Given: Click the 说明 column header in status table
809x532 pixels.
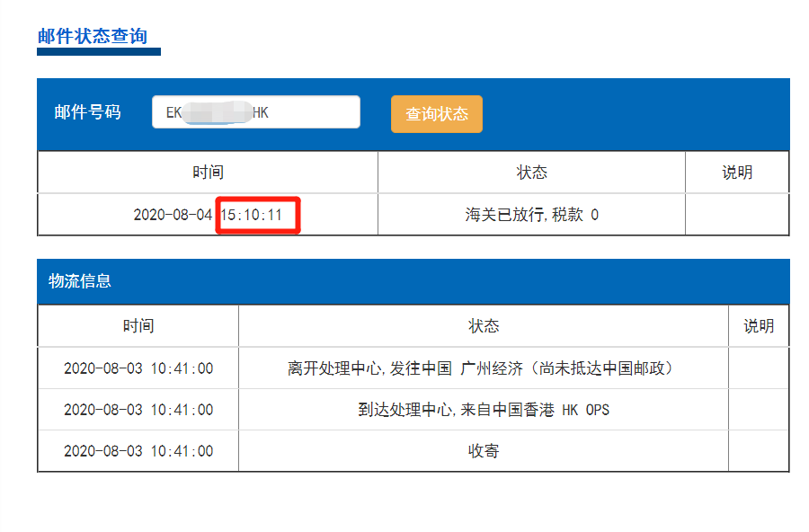Looking at the screenshot, I should click(x=737, y=172).
